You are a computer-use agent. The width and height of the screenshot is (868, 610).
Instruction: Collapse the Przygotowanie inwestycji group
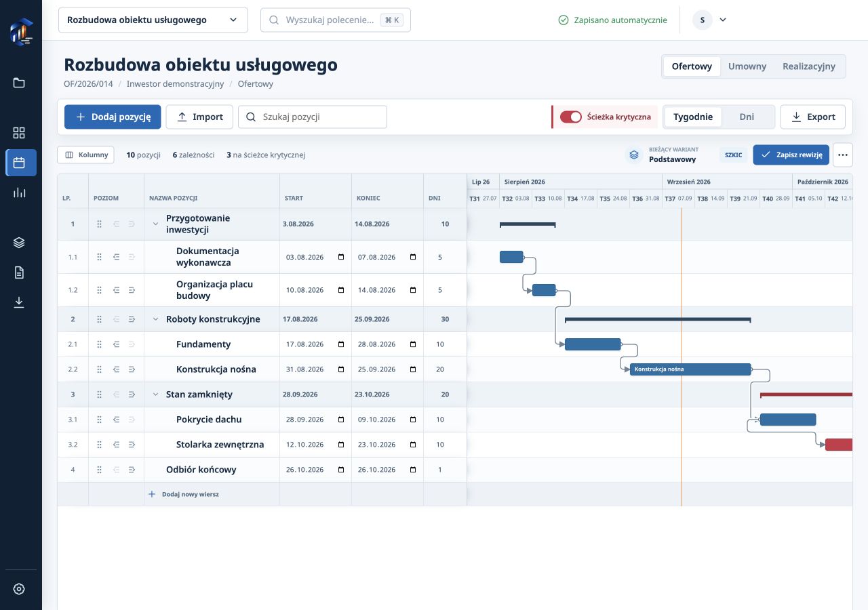(155, 224)
